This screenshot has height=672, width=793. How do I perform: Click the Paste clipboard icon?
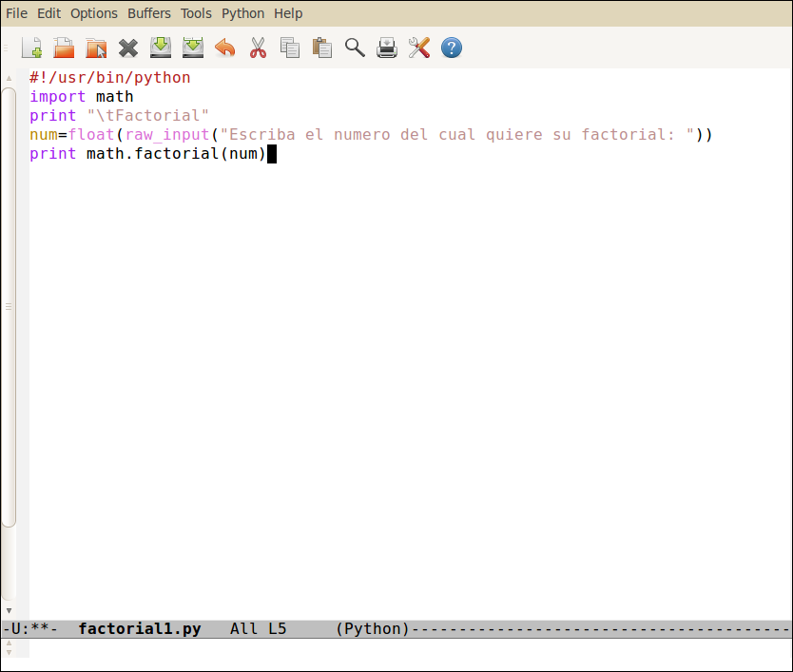point(322,48)
